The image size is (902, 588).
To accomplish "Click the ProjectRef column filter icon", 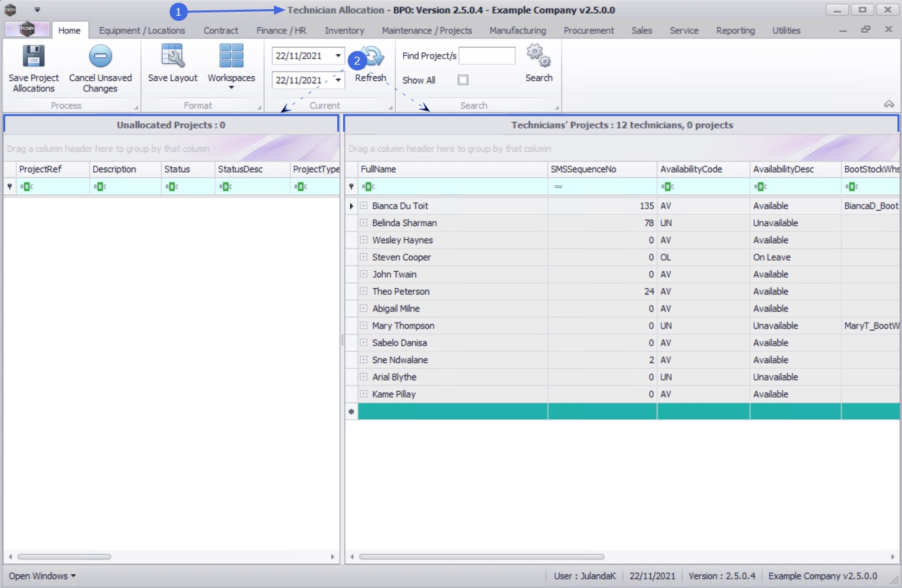I will point(27,186).
